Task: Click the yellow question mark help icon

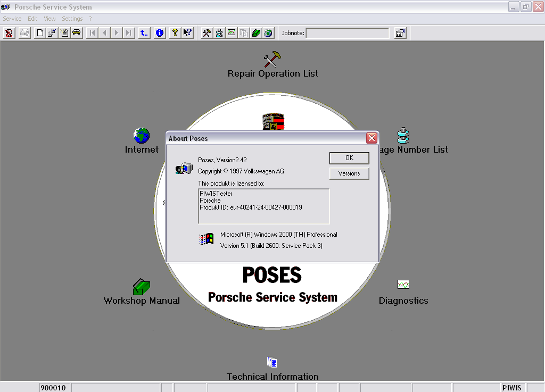Action: click(175, 33)
